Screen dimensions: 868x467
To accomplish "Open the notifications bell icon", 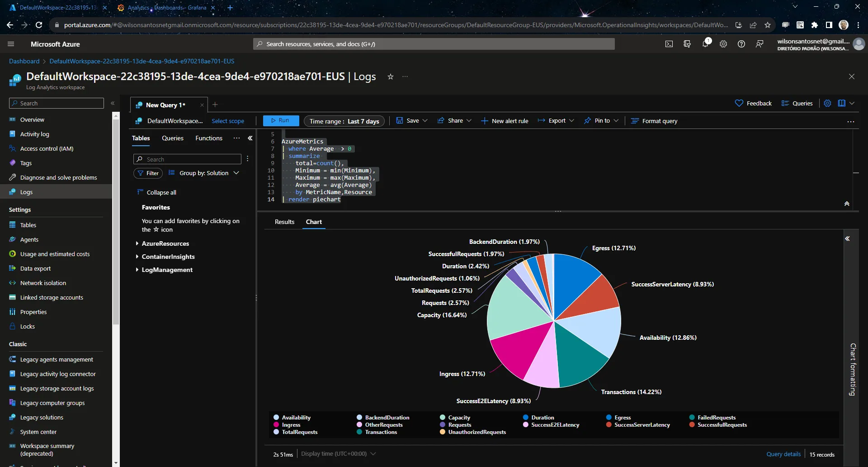I will click(x=705, y=44).
